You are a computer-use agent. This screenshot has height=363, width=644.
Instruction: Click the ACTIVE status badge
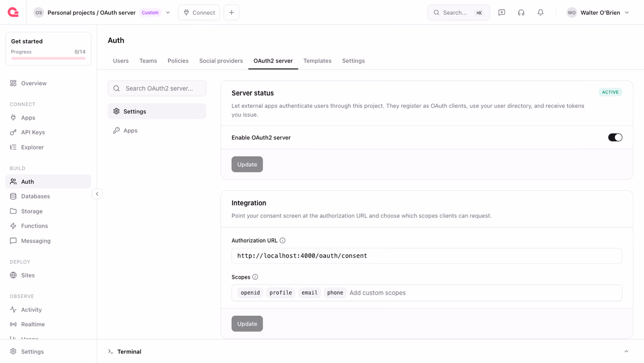(x=610, y=92)
